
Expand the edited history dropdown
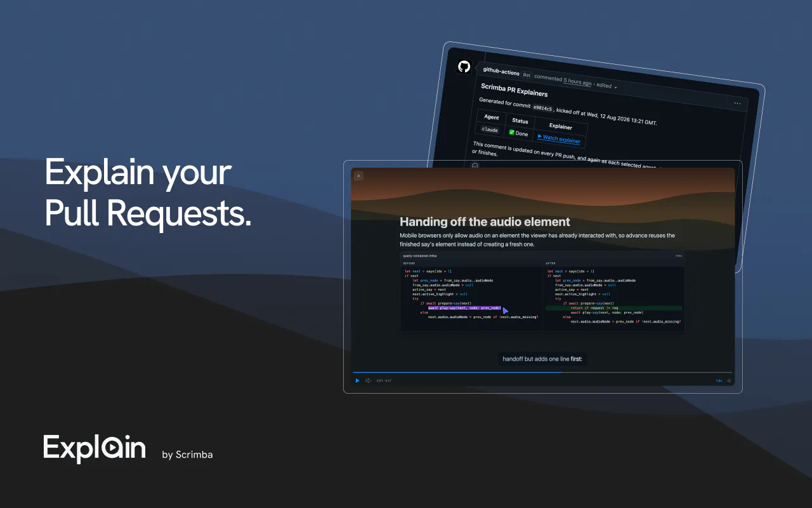click(x=607, y=86)
